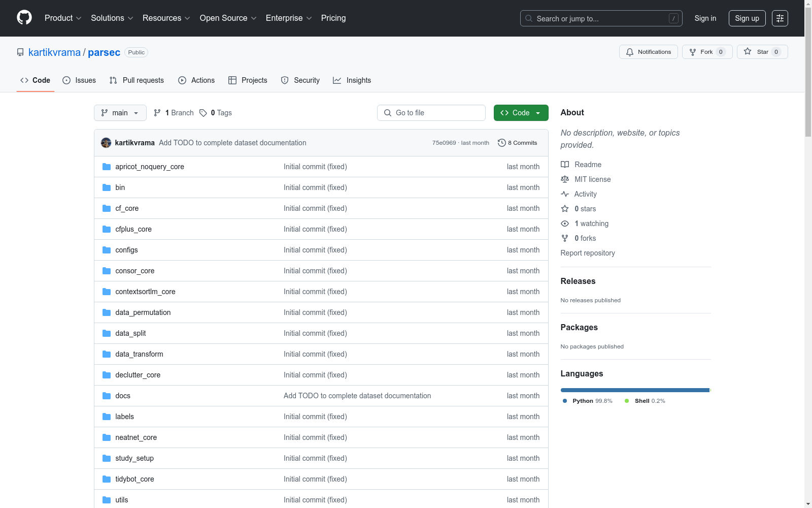
Task: Click the Activity pulse icon
Action: coord(565,194)
